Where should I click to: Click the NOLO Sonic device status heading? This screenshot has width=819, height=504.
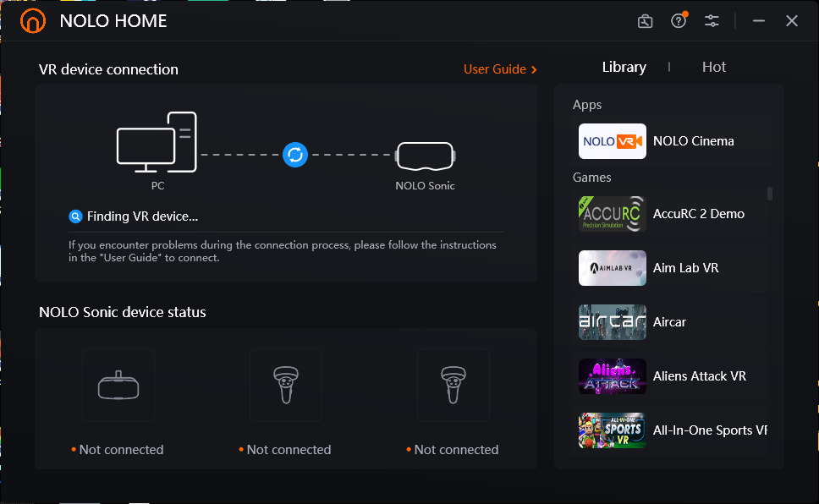tap(122, 312)
